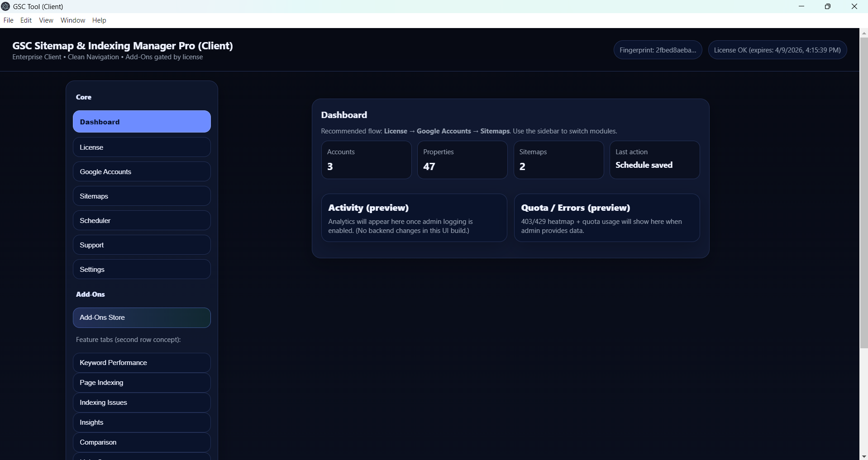
Task: Click the GSC Tool application logo icon
Action: point(5,6)
